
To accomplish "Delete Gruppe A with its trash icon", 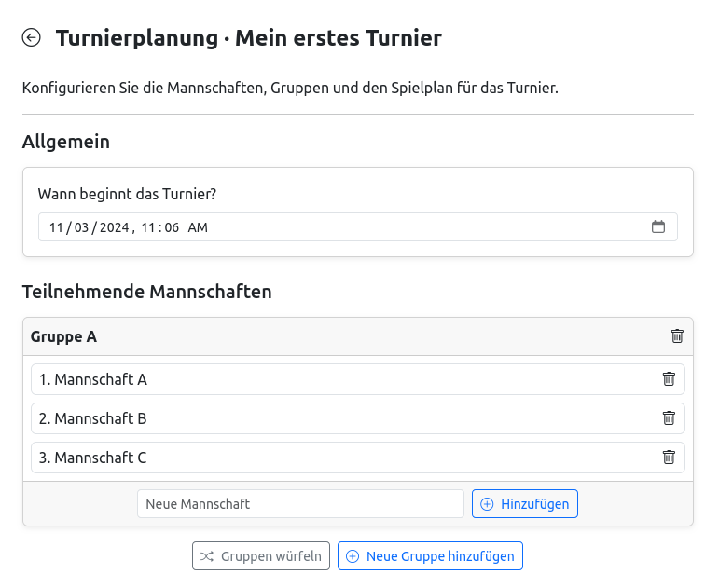I will (x=677, y=336).
